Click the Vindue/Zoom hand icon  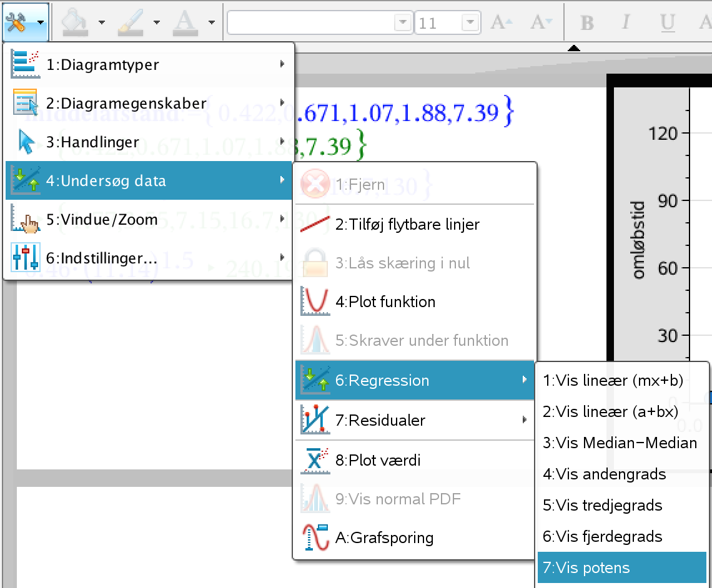point(26,220)
